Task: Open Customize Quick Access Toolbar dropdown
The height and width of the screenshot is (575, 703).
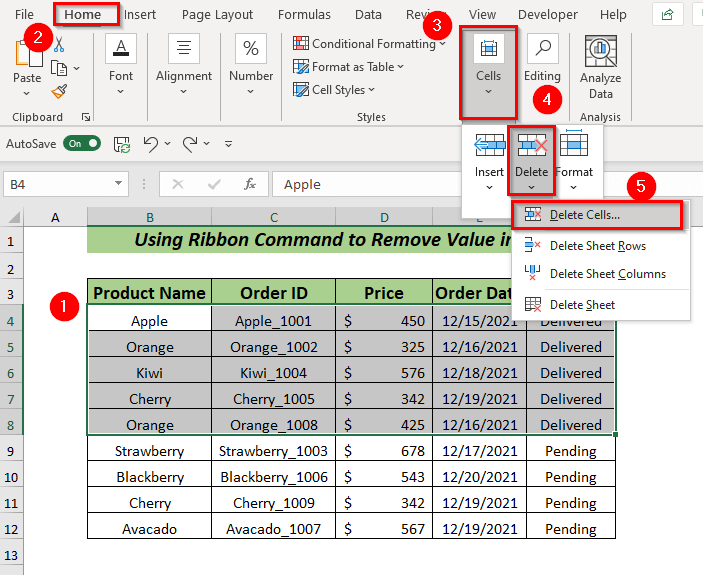Action: [228, 144]
